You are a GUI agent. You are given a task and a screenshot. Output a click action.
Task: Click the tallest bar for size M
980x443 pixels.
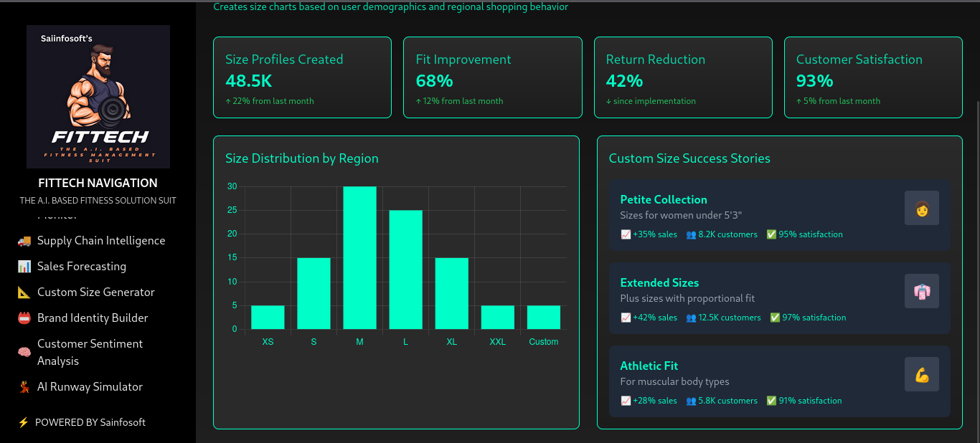[359, 258]
